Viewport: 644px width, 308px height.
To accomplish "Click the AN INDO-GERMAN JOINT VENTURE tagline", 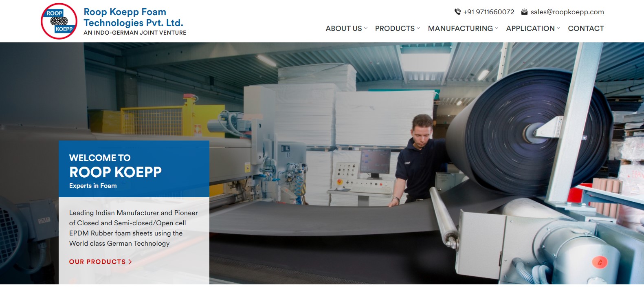I will 135,33.
